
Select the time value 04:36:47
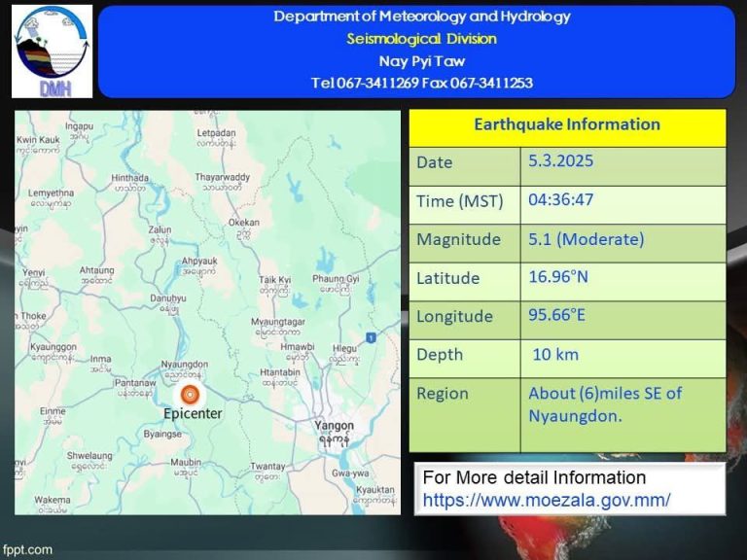pyautogui.click(x=561, y=200)
